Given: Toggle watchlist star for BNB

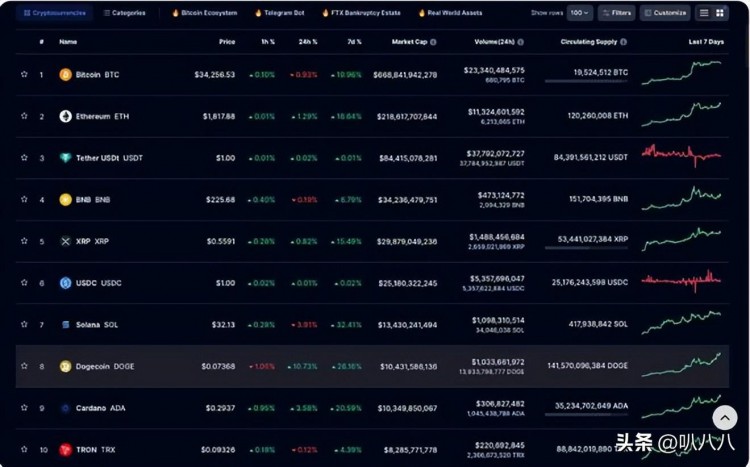Looking at the screenshot, I should click(x=24, y=199).
